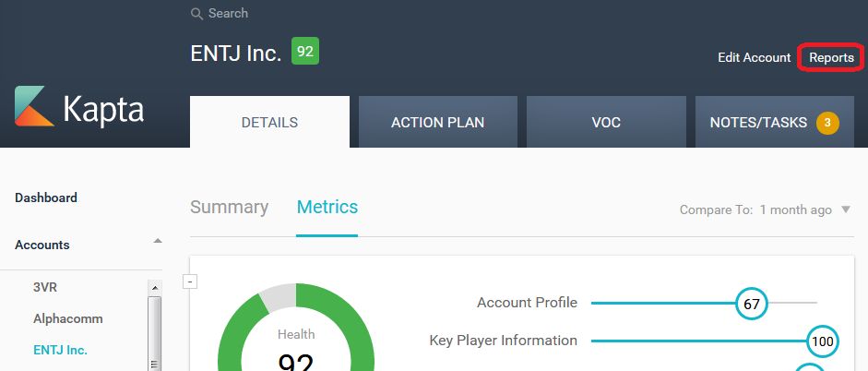Click the orange 3 notification badge
The width and height of the screenshot is (868, 371).
pyautogui.click(x=827, y=123)
